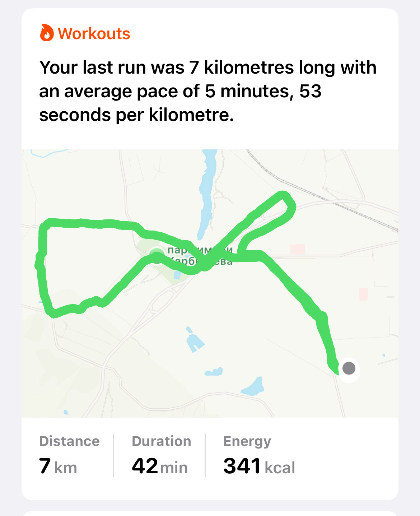Tap the orange Workouts flame icon
This screenshot has width=420, height=516.
47,33
